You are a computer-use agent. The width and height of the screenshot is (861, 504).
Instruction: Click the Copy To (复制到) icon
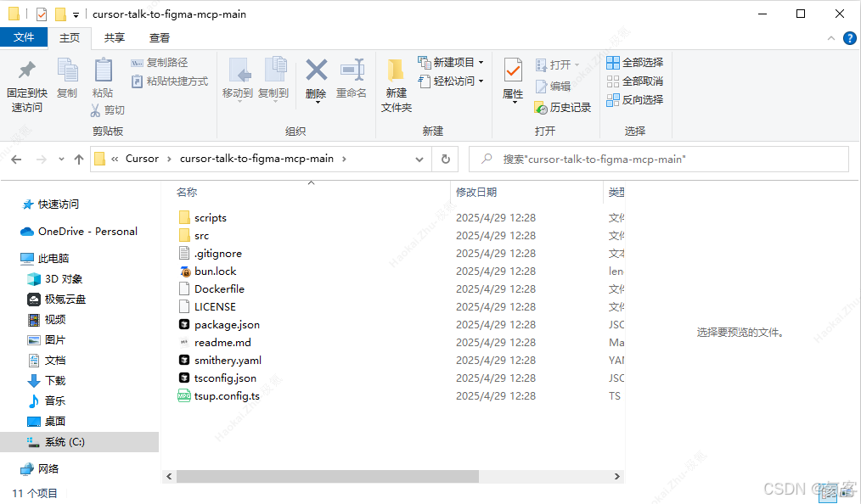(275, 70)
